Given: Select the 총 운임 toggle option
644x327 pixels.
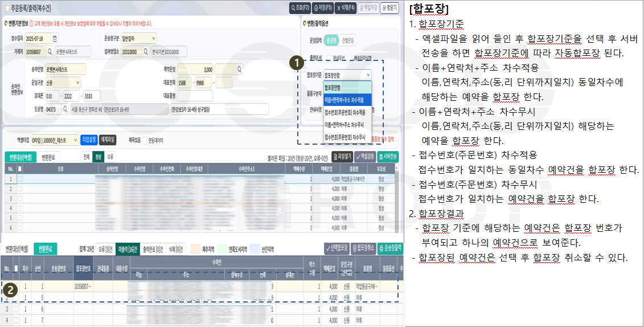Looking at the screenshot, I should (x=331, y=40).
